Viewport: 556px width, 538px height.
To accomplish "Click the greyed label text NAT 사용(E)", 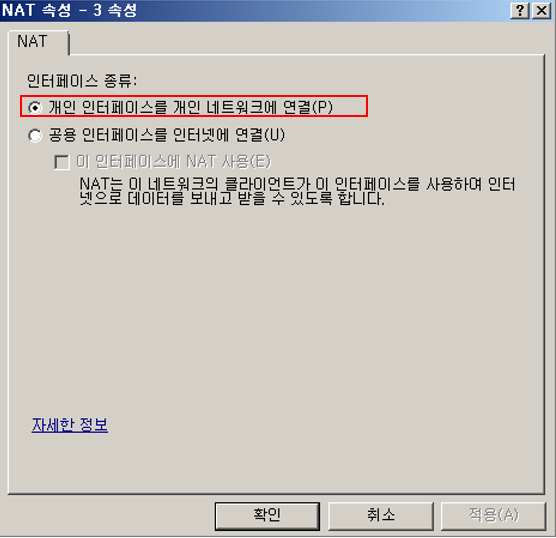I will (229, 162).
